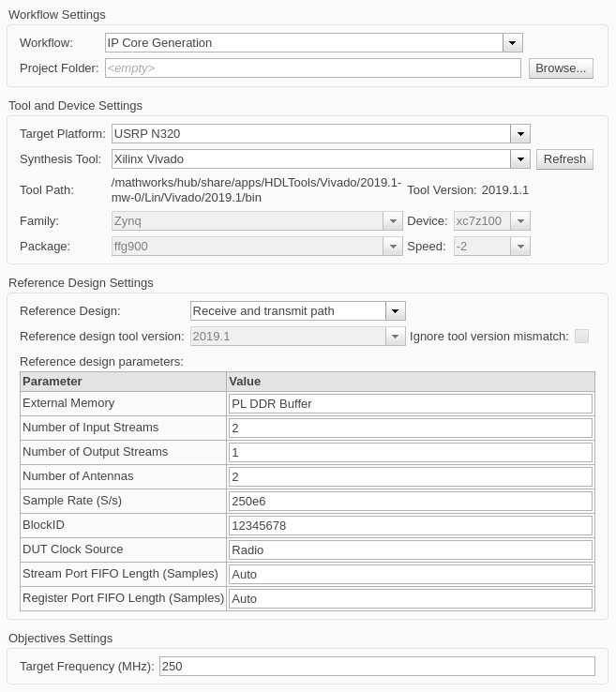Image resolution: width=616 pixels, height=692 pixels.
Task: Click the Project Folder input field
Action: [312, 68]
